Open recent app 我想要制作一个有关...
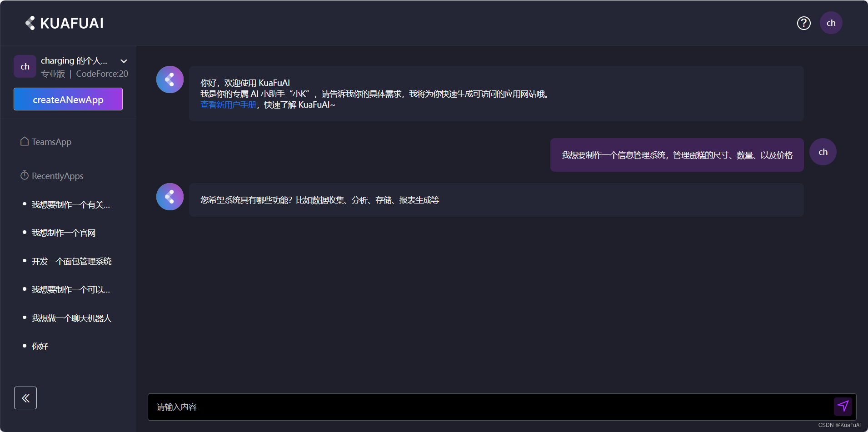The width and height of the screenshot is (868, 432). pyautogui.click(x=71, y=204)
